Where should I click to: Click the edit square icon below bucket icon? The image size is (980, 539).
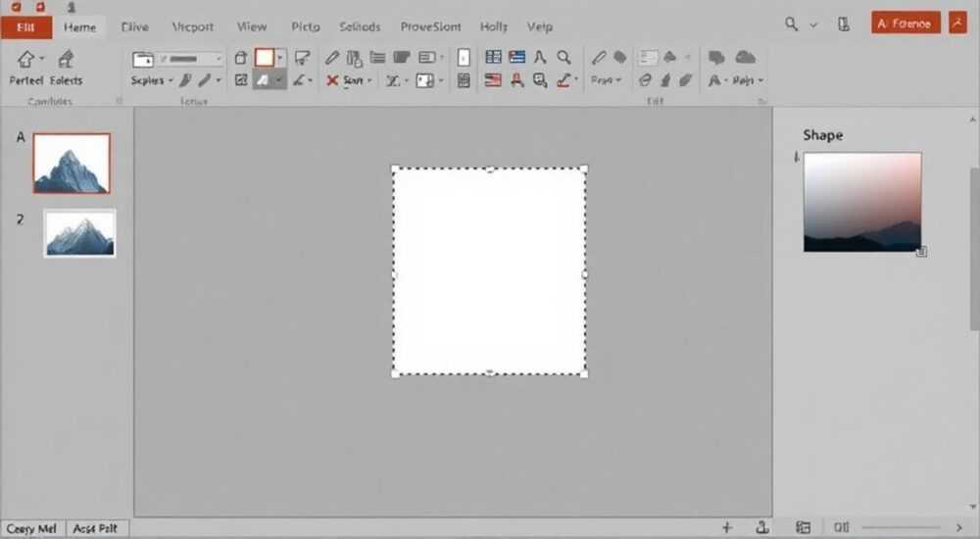click(241, 80)
